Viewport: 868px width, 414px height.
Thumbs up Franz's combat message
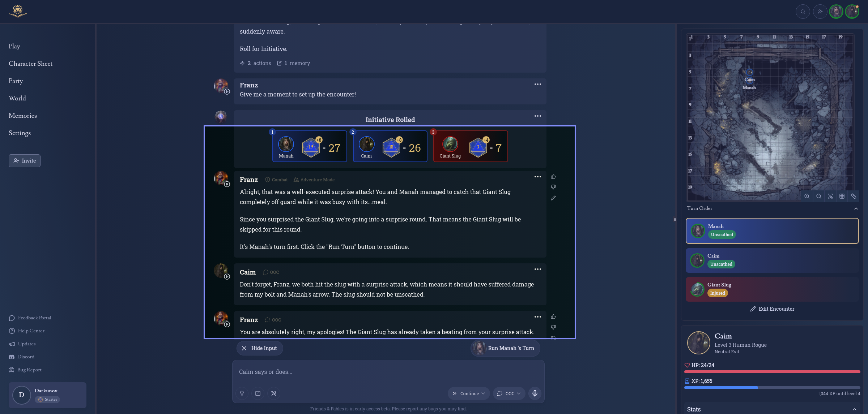[x=553, y=177]
